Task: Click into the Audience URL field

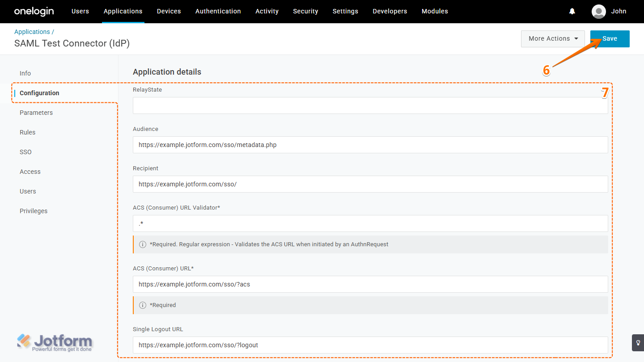Action: point(370,145)
